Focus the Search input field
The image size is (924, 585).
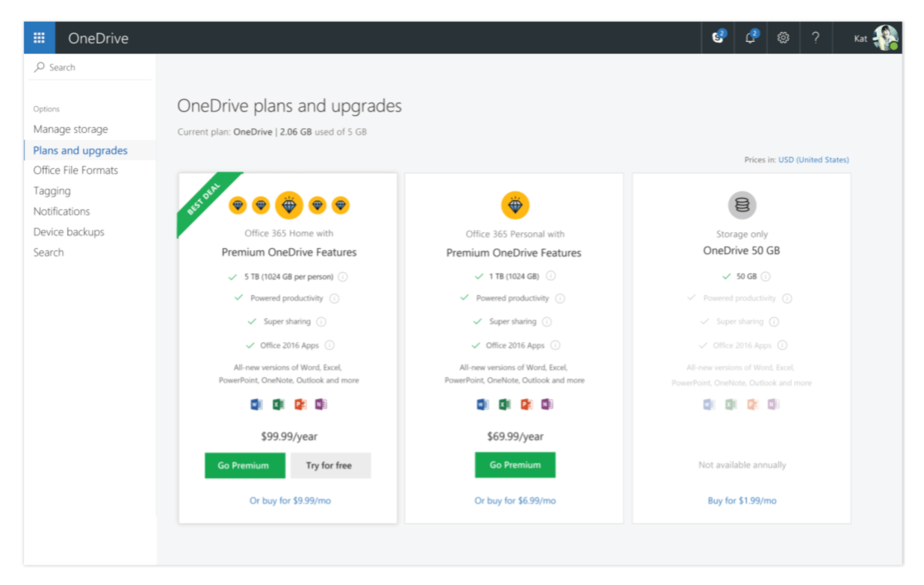point(91,67)
